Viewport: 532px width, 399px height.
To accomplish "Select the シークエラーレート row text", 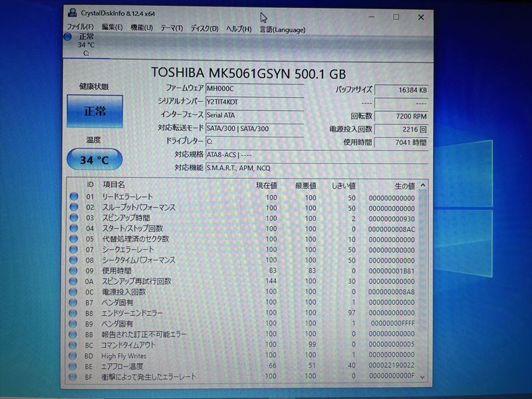I will (128, 249).
